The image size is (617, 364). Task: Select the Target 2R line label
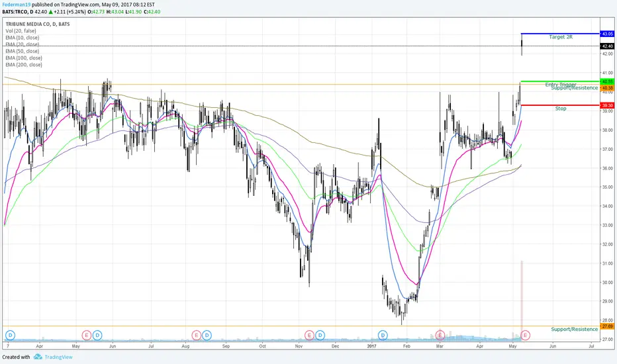click(x=561, y=36)
